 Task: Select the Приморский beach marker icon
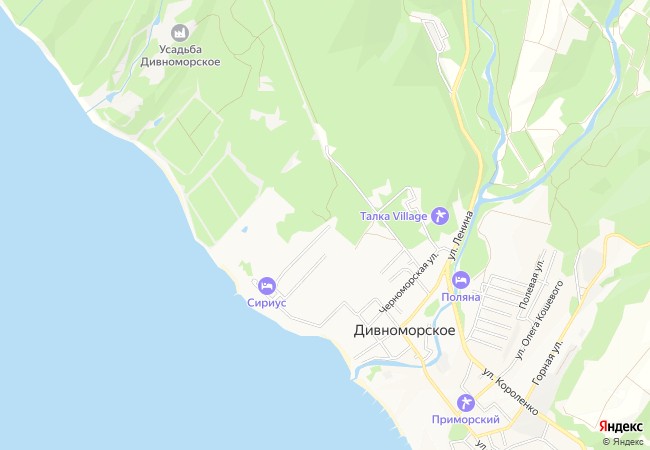click(466, 403)
